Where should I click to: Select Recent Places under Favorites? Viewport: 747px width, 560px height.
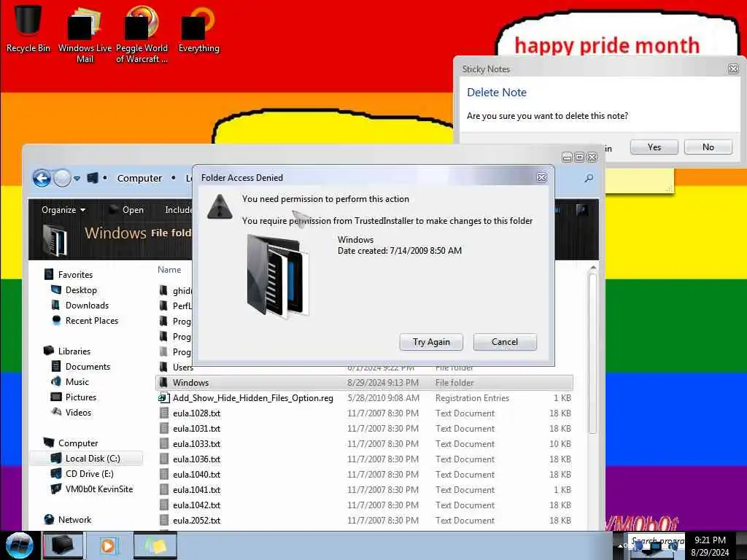85,321
